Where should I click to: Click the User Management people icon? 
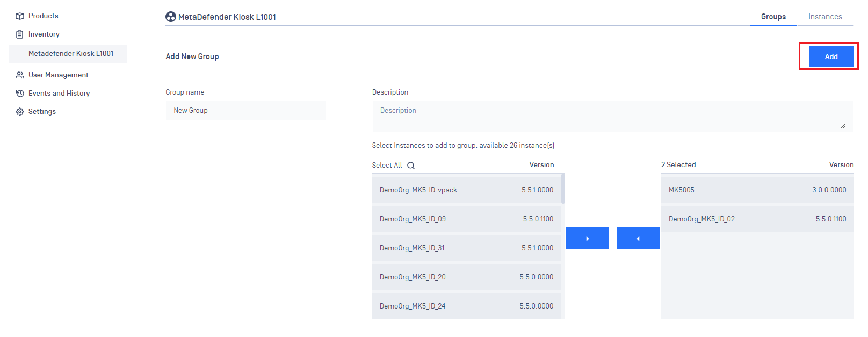[20, 75]
